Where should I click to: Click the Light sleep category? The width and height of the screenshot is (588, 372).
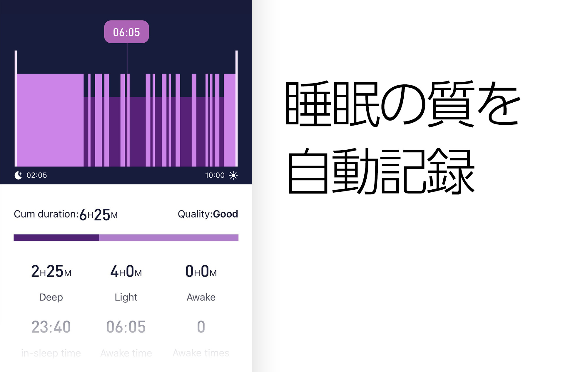point(126,297)
